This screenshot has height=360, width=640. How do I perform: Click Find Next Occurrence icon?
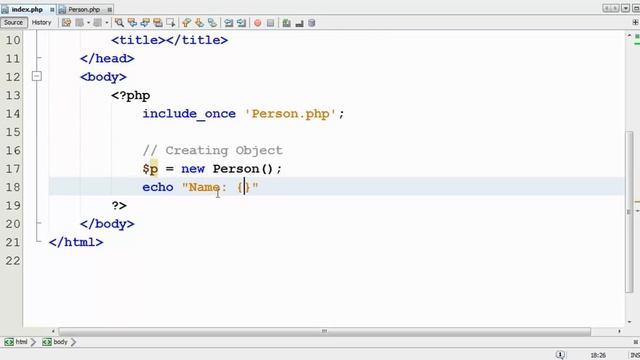pyautogui.click(x=145, y=23)
